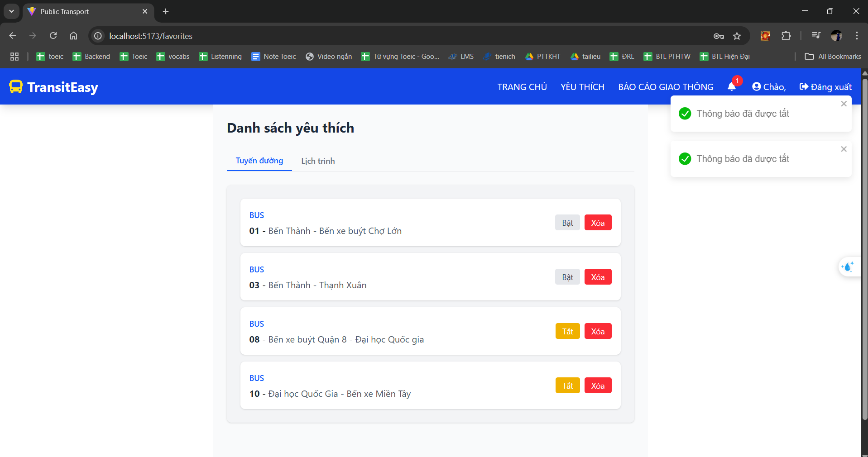
Task: Click the floating droplet assistant icon
Action: coord(847,267)
